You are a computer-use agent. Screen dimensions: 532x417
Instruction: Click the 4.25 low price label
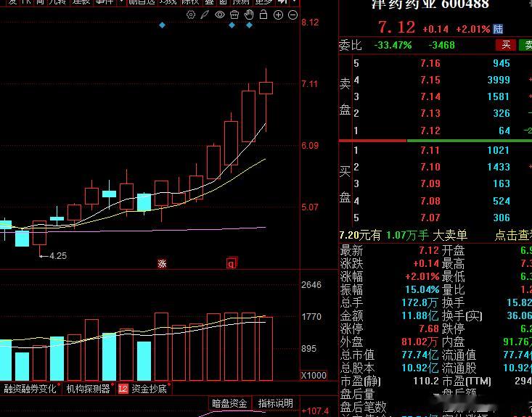(58, 256)
